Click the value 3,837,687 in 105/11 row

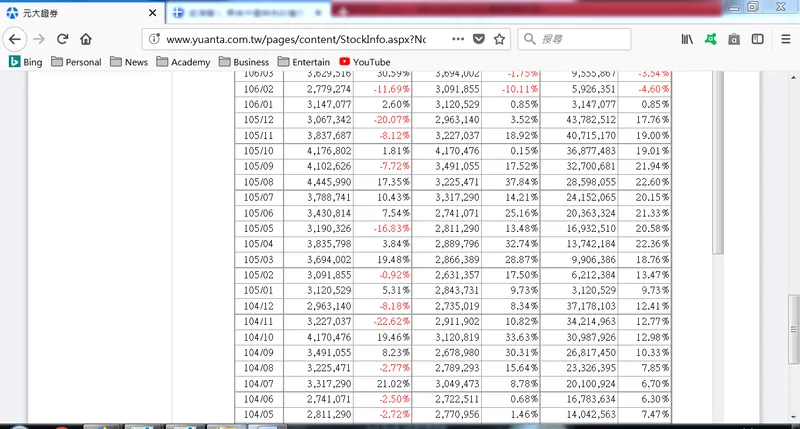tap(329, 135)
